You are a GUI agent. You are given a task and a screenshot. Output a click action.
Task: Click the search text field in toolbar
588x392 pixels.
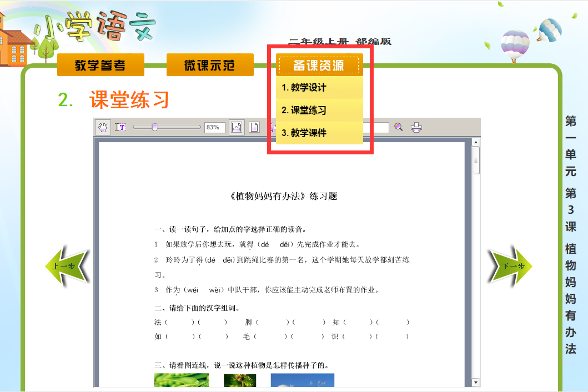point(375,128)
